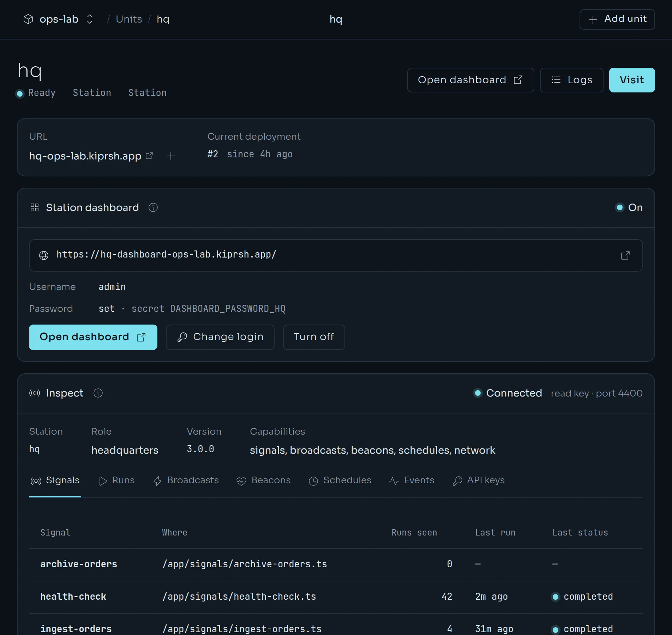Switch to the Beacons tab

tap(264, 480)
